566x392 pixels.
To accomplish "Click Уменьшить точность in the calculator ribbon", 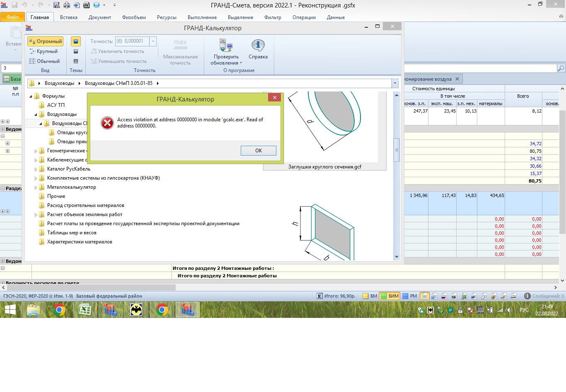I will (x=119, y=61).
